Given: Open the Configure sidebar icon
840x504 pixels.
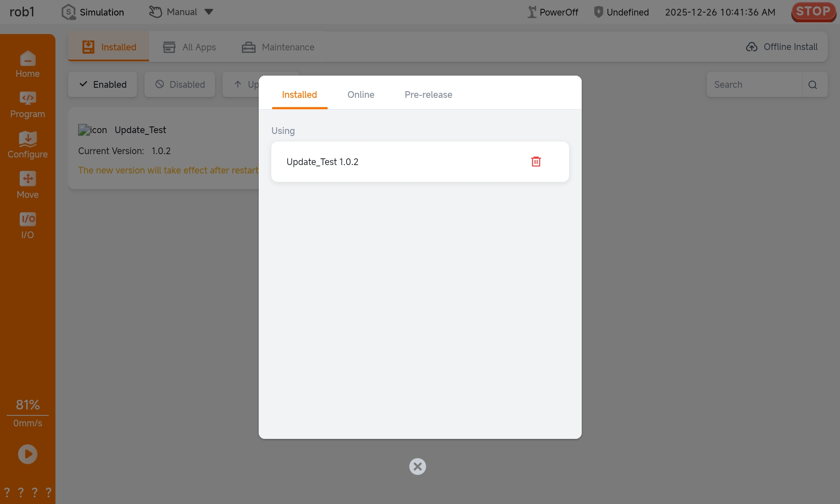Looking at the screenshot, I should (28, 145).
